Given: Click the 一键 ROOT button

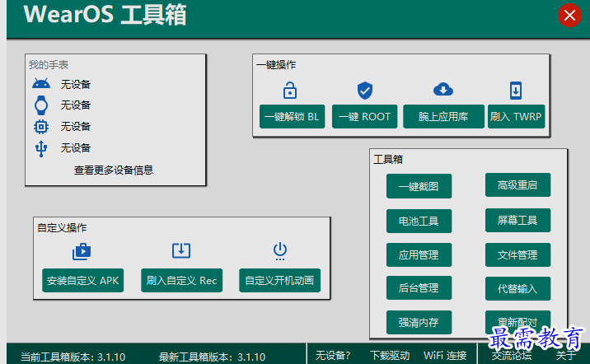Looking at the screenshot, I should point(364,117).
